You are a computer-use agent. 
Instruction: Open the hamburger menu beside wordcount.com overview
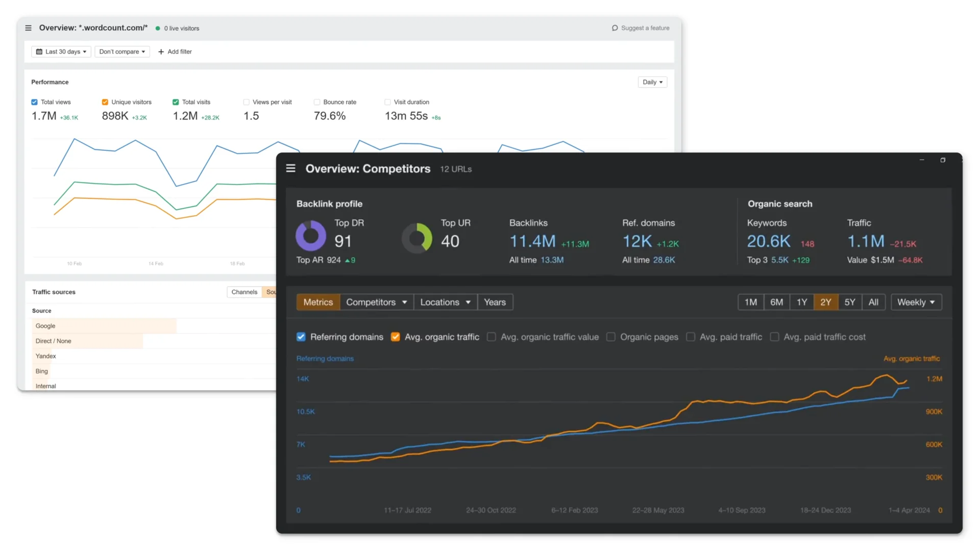29,28
